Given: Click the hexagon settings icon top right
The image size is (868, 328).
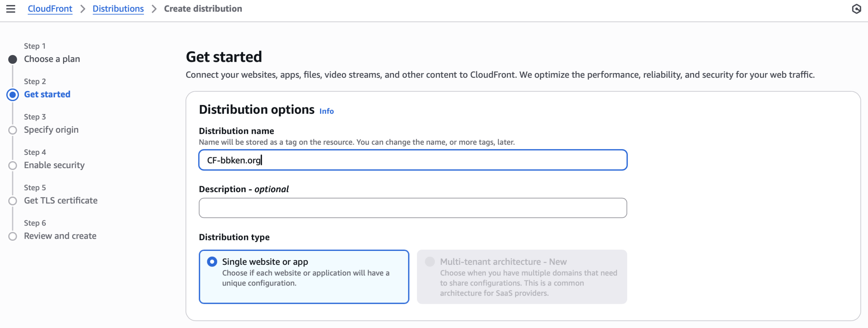Looking at the screenshot, I should pos(856,9).
